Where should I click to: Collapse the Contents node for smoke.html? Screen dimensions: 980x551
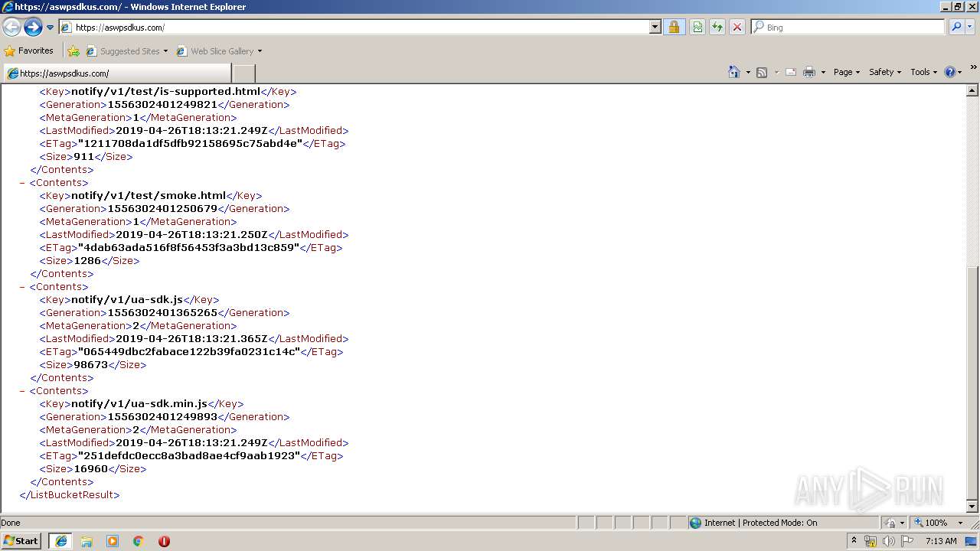pos(22,183)
